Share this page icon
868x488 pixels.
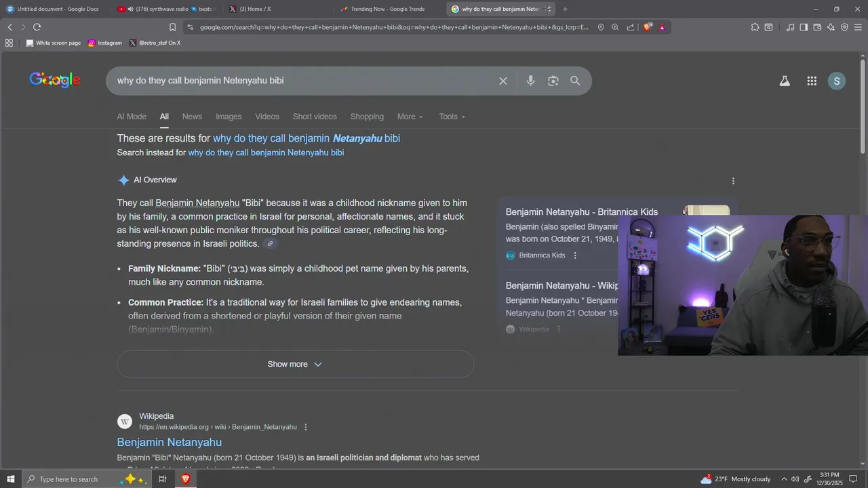coord(631,27)
